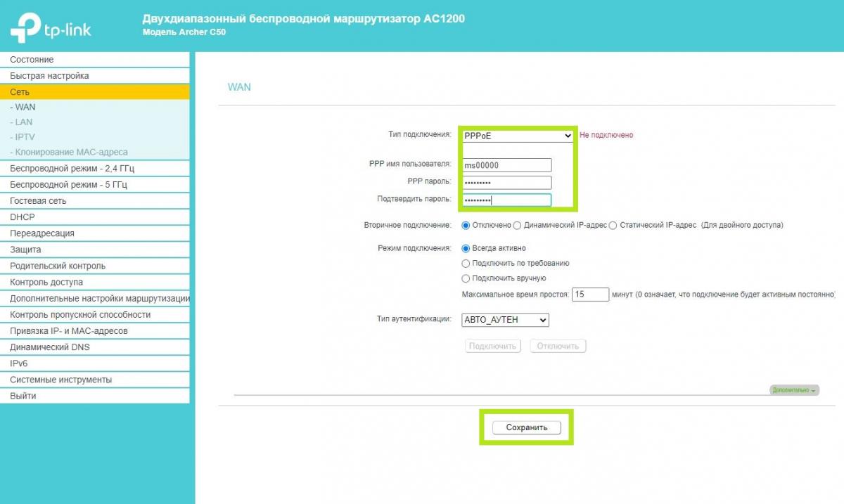Choose 'Подключить по требованию' connection mode

click(x=466, y=263)
